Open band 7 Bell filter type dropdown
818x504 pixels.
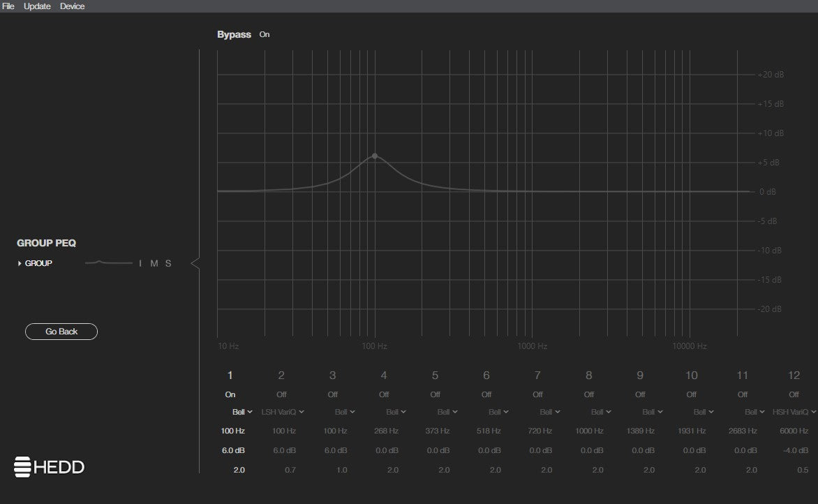click(550, 412)
